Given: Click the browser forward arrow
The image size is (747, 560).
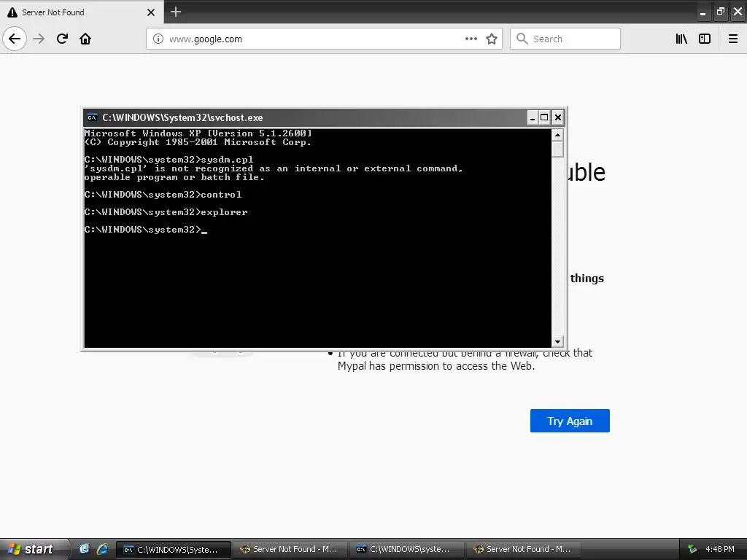Looking at the screenshot, I should tap(39, 39).
